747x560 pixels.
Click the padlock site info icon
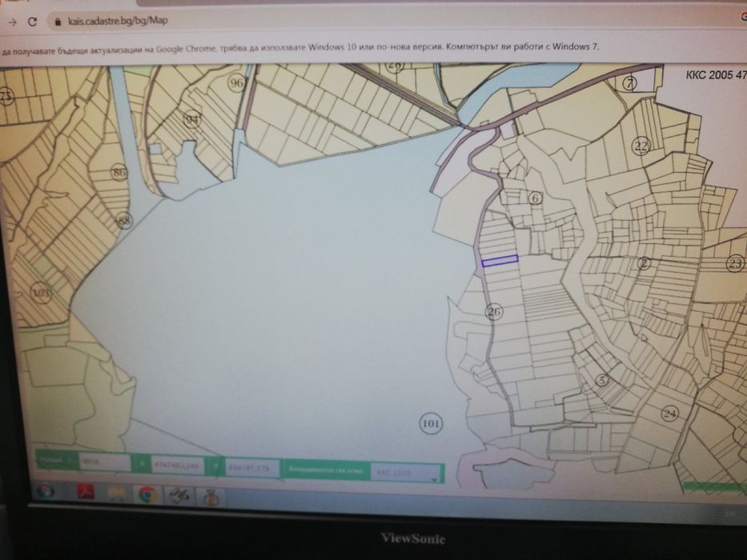pyautogui.click(x=58, y=22)
